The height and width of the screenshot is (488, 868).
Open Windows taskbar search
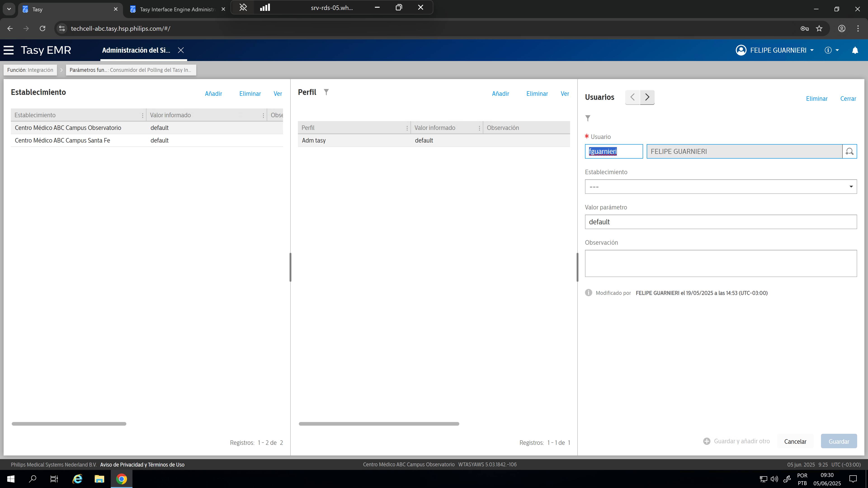[33, 479]
